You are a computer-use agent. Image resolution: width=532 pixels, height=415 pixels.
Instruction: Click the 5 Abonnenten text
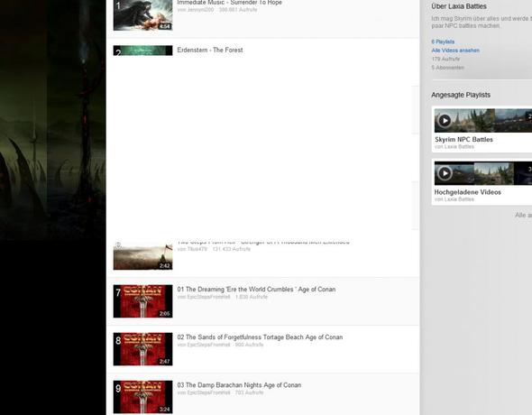point(447,68)
